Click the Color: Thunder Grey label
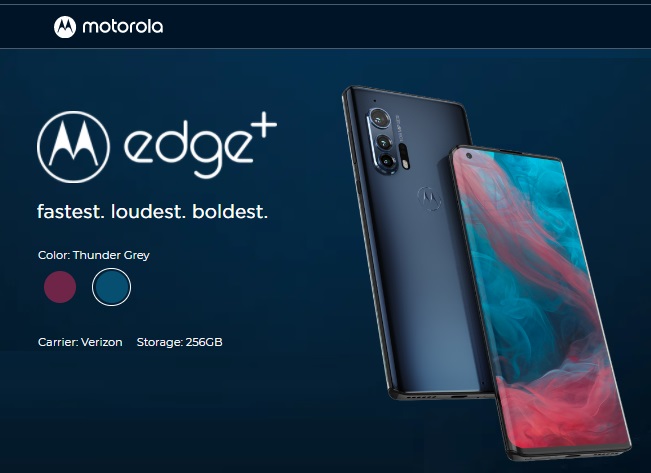The height and width of the screenshot is (473, 651). tap(94, 255)
